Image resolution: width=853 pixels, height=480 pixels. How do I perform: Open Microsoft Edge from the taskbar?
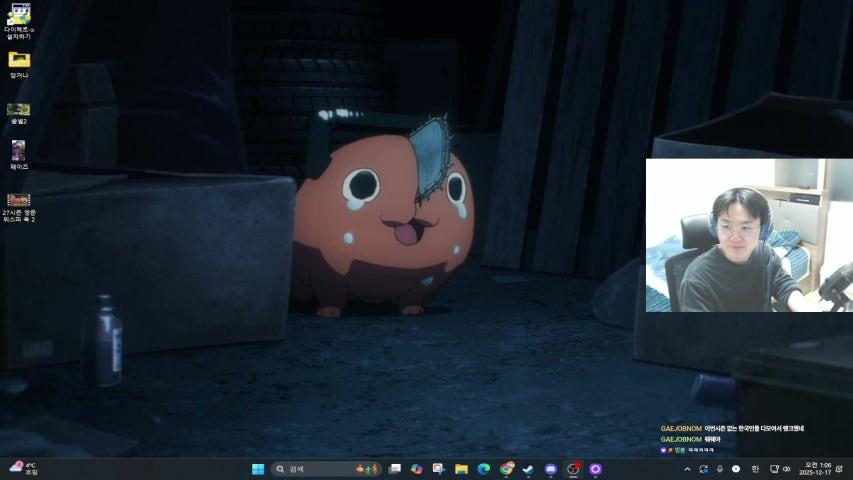[484, 469]
